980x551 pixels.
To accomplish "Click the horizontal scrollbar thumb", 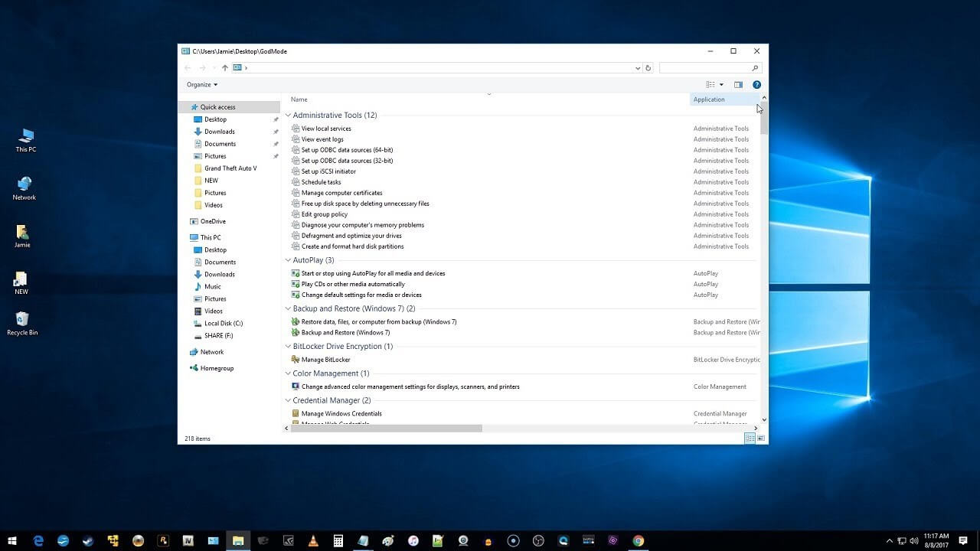I will 386,429.
